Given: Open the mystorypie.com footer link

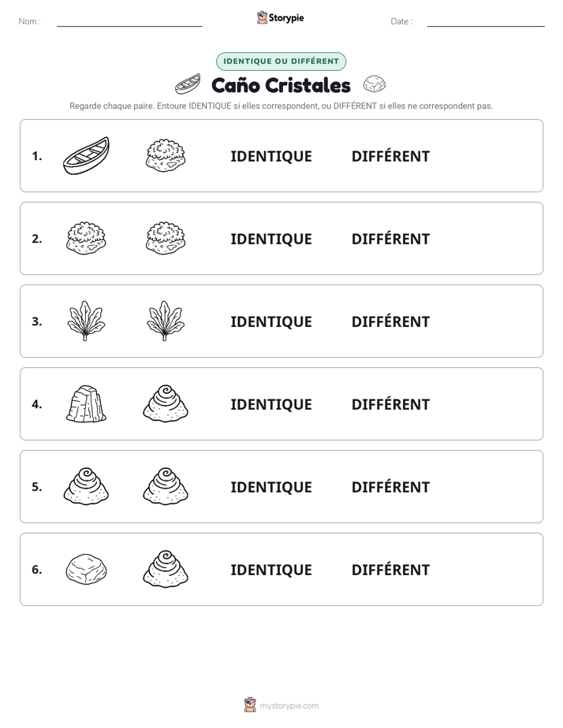Looking at the screenshot, I should coord(281,705).
